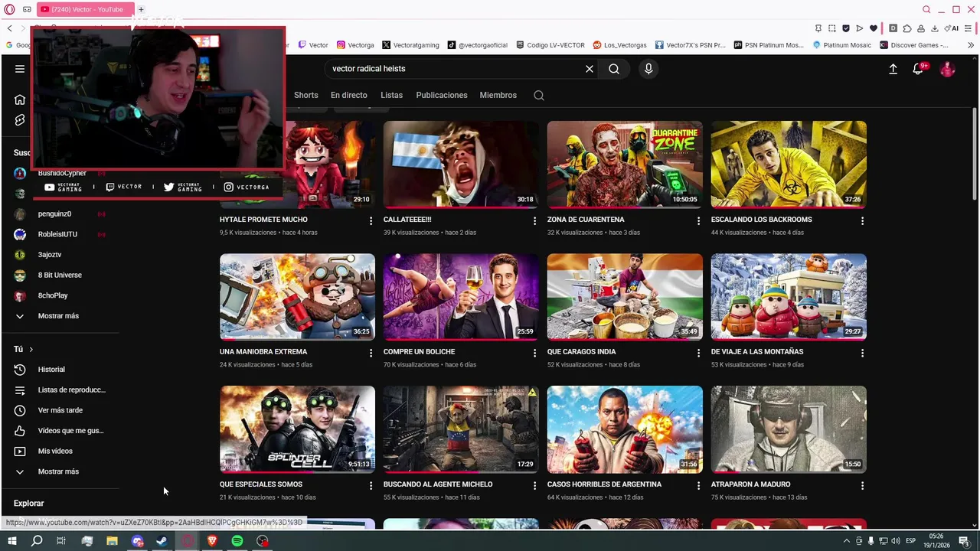This screenshot has height=551, width=980.
Task: Open Opera tab search magnifier icon
Action: (x=926, y=9)
